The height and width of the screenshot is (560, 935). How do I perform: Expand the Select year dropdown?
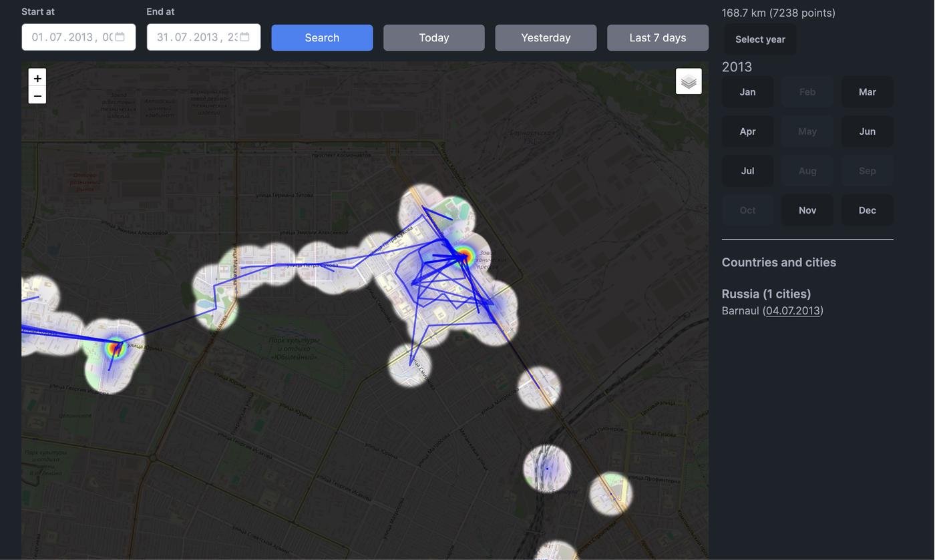click(x=760, y=39)
